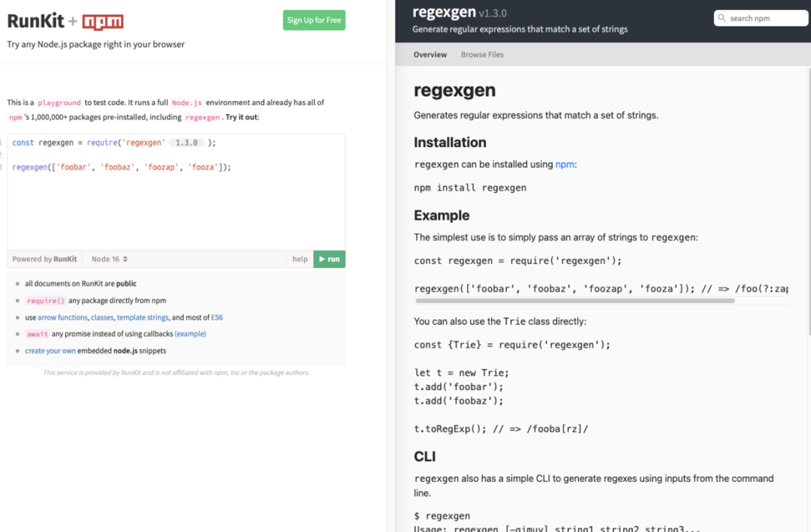Click the 1.3.0 version badge in editor
Viewport: 811px width, 532px height.
(186, 143)
